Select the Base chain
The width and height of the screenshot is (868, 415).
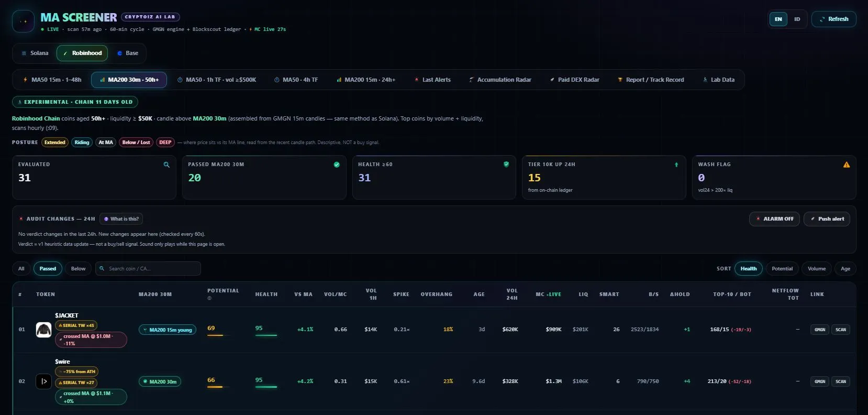(127, 53)
